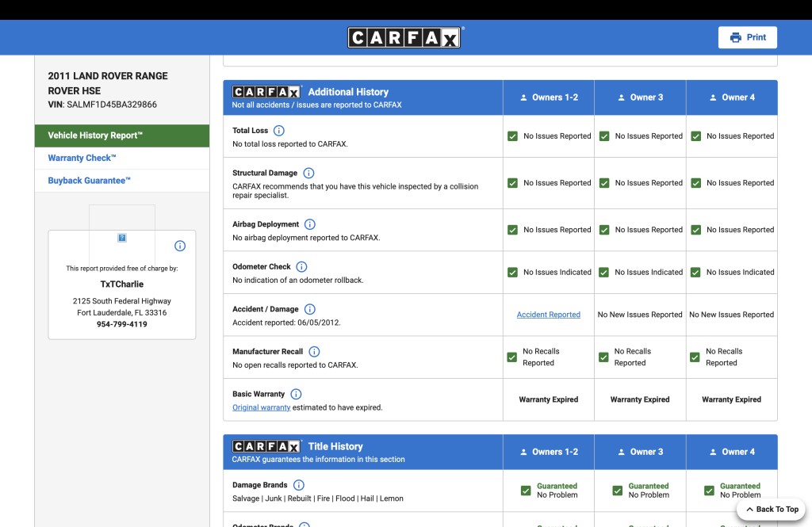Click Manufacturer Recall check for Owner 4
Viewport: 812px width, 527px height.
click(695, 357)
